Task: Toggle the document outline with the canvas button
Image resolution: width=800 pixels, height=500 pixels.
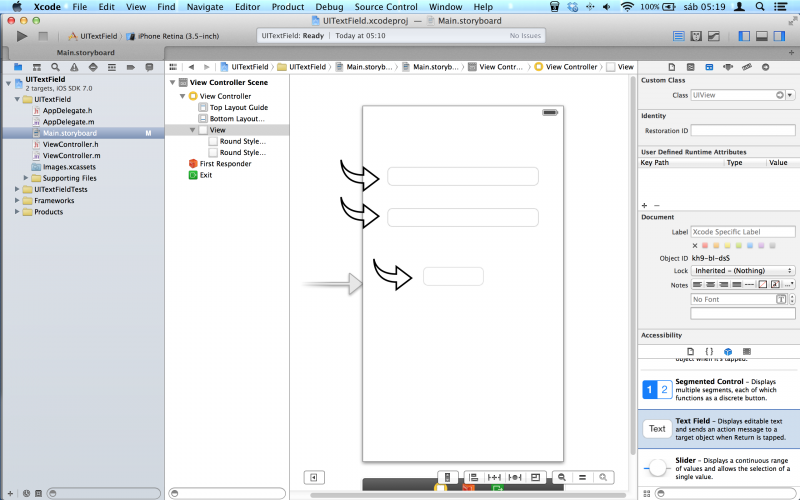Action: pyautogui.click(x=314, y=477)
